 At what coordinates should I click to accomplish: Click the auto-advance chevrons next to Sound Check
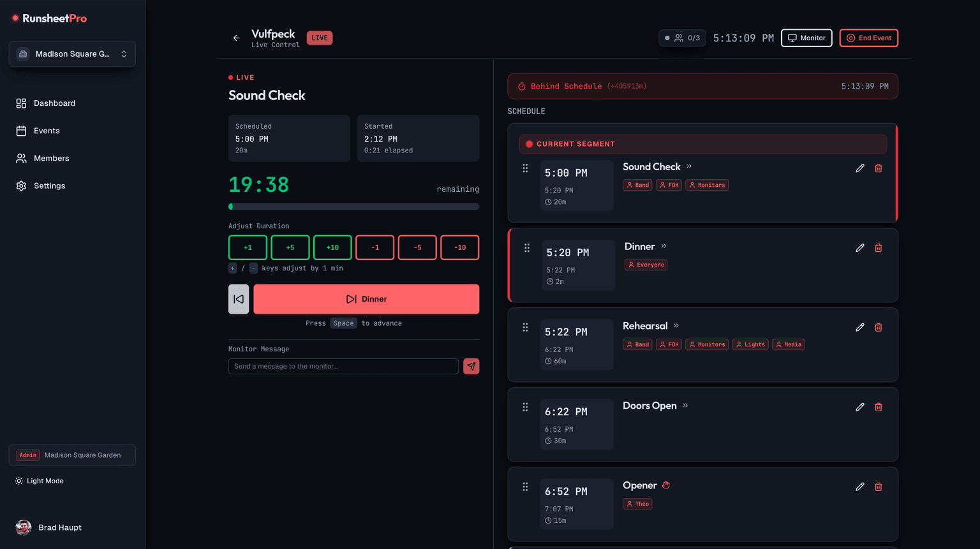689,166
